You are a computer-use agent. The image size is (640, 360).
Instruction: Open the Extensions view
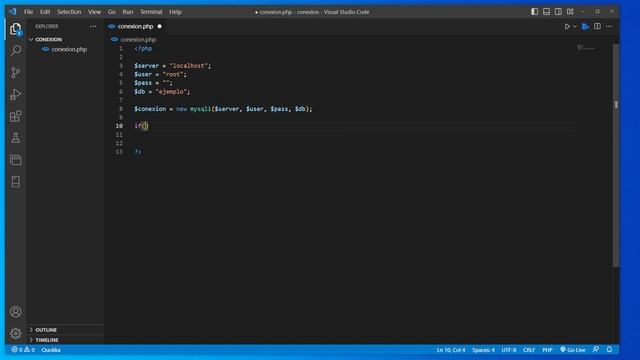(x=16, y=116)
